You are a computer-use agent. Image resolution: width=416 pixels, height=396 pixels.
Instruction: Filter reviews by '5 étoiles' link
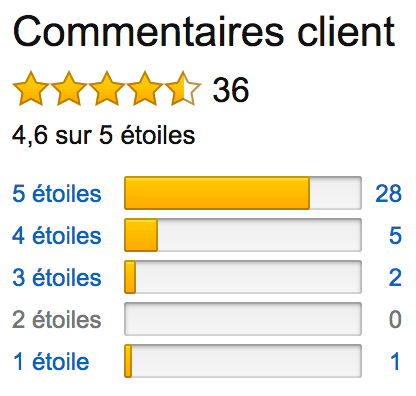pos(57,194)
